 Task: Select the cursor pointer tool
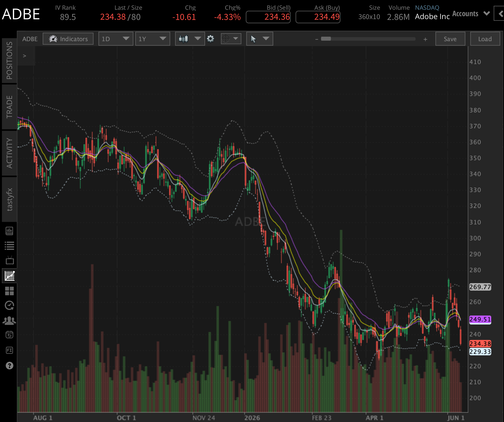click(x=253, y=39)
